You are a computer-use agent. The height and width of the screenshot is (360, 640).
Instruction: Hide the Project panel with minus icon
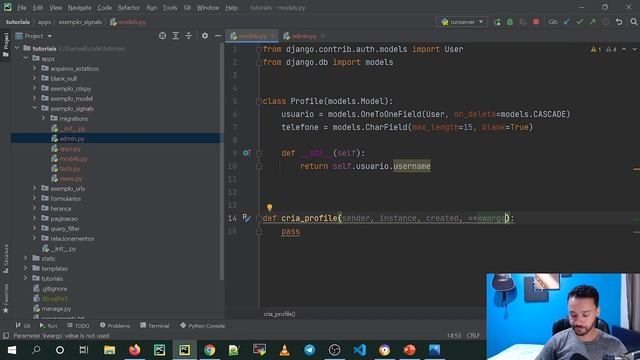218,36
